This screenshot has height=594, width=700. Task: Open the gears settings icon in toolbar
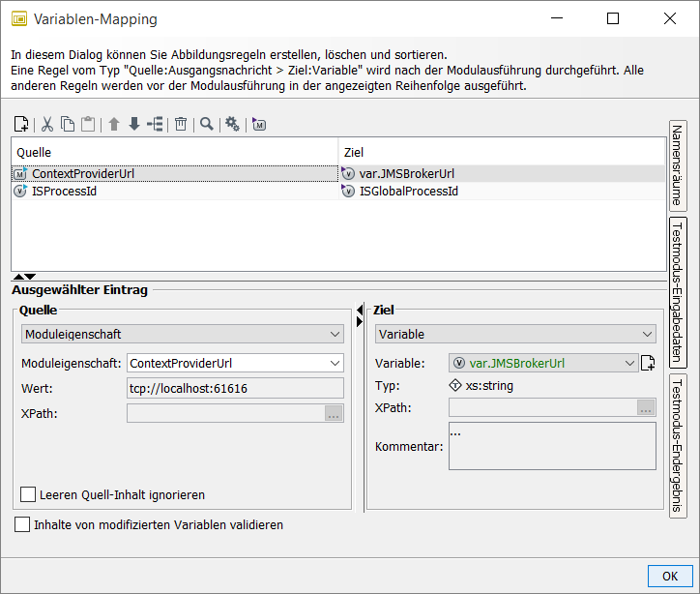[232, 124]
